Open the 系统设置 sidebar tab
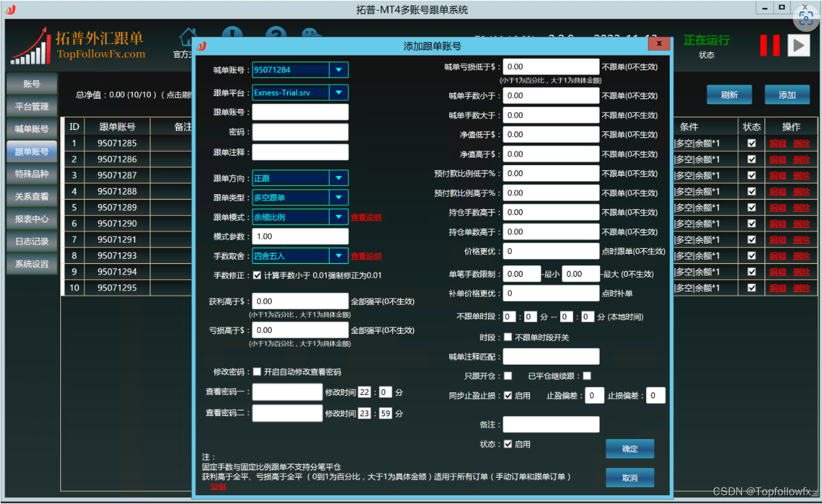The image size is (822, 504). point(32,264)
